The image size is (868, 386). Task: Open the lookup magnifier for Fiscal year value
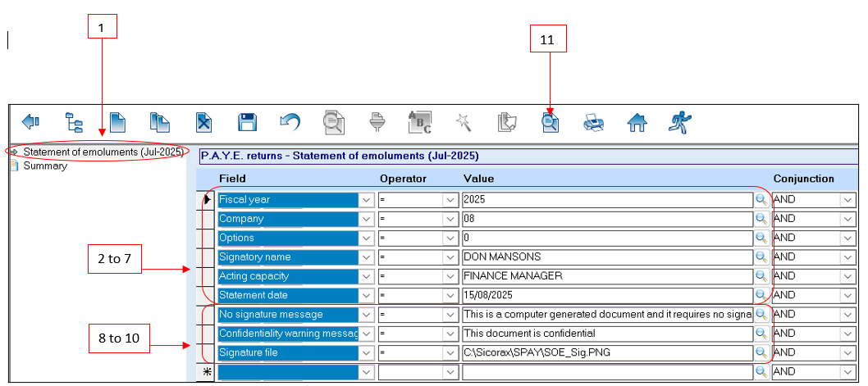tap(761, 200)
